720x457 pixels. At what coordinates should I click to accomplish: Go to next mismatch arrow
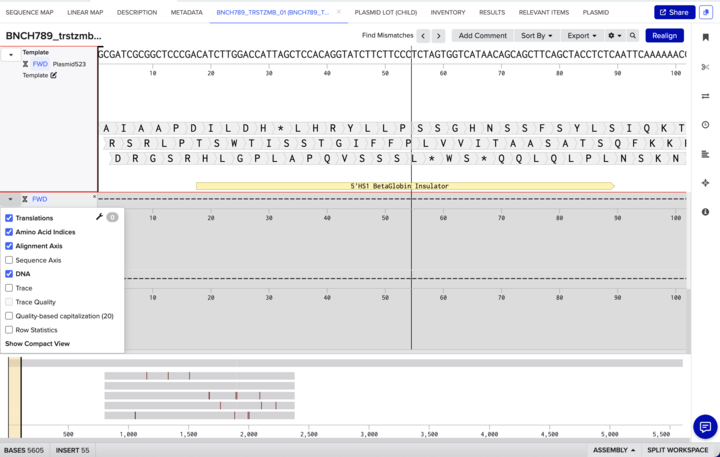[439, 36]
